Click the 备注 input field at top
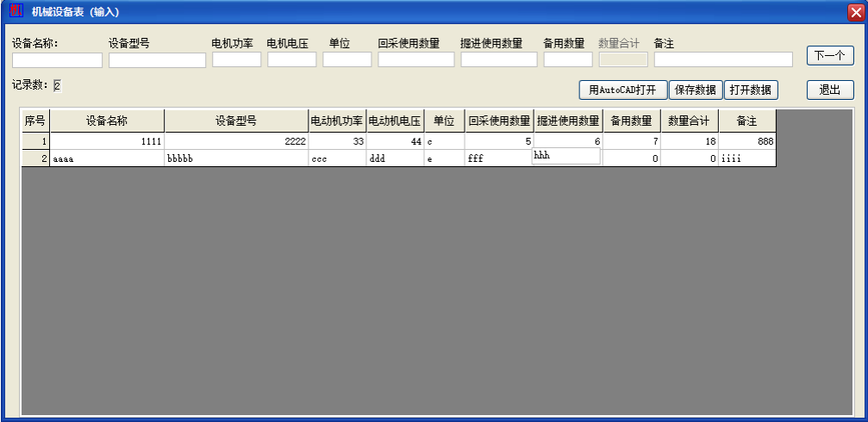Screen dimensions: 868x422 coord(722,60)
